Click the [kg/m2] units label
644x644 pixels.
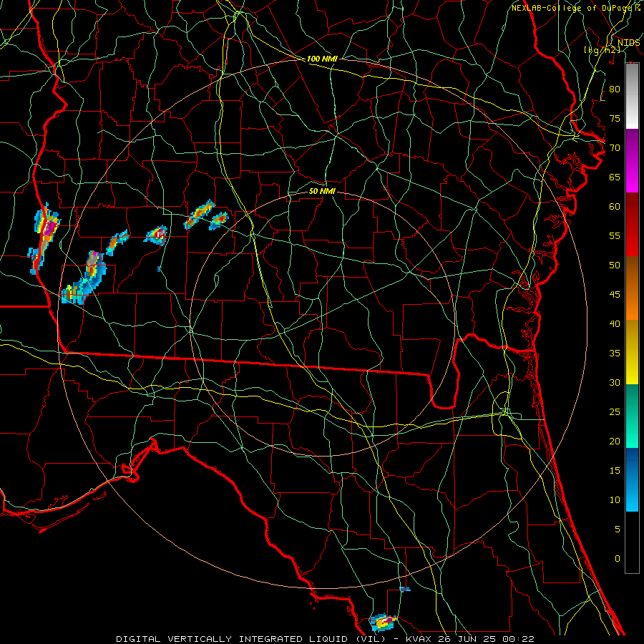pyautogui.click(x=602, y=50)
